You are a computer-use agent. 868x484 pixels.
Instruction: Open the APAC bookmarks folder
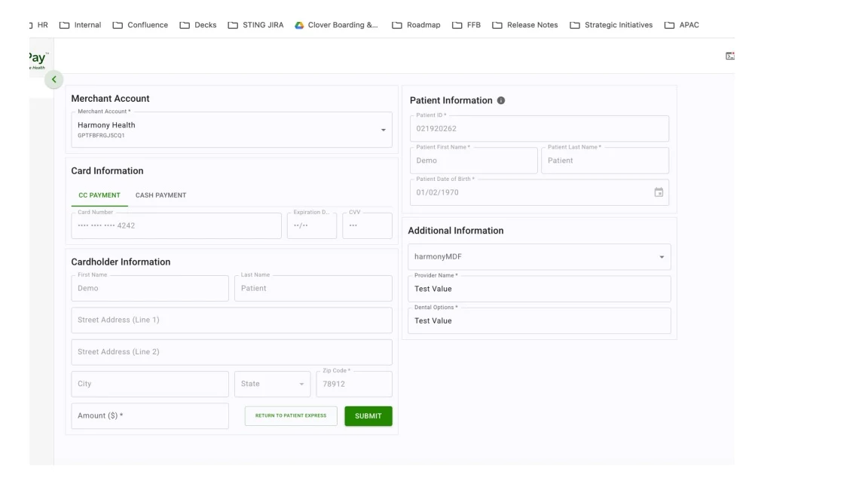[x=681, y=25]
